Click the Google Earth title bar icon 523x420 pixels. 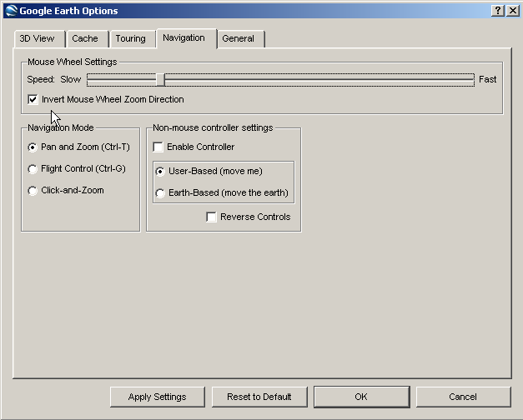[x=11, y=11]
